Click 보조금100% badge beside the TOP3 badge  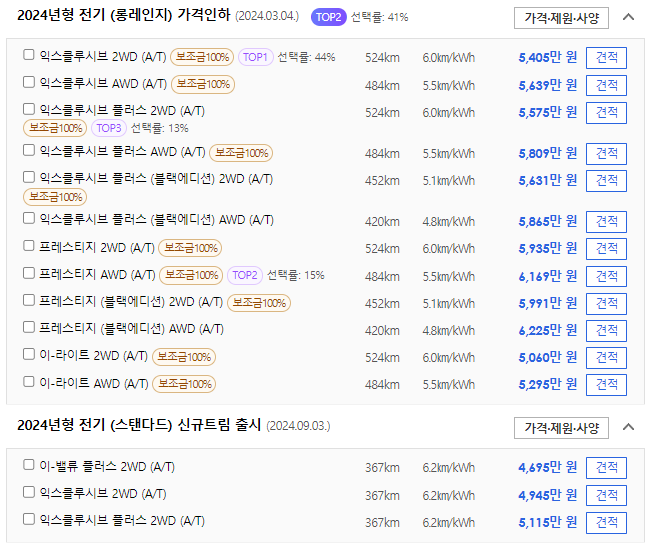55,128
